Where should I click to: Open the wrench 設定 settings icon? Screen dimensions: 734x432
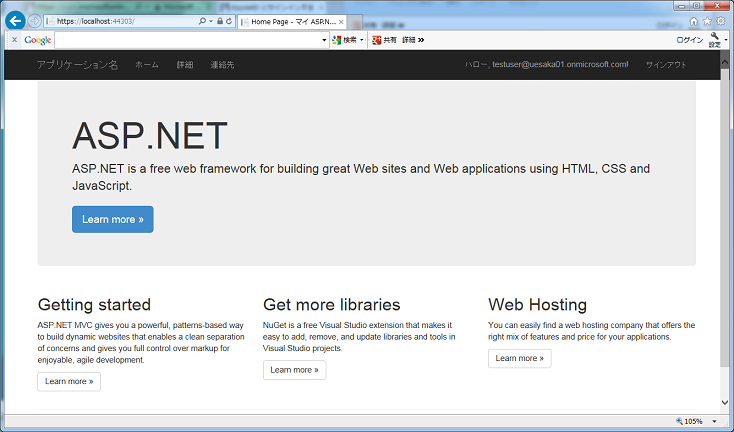point(714,40)
